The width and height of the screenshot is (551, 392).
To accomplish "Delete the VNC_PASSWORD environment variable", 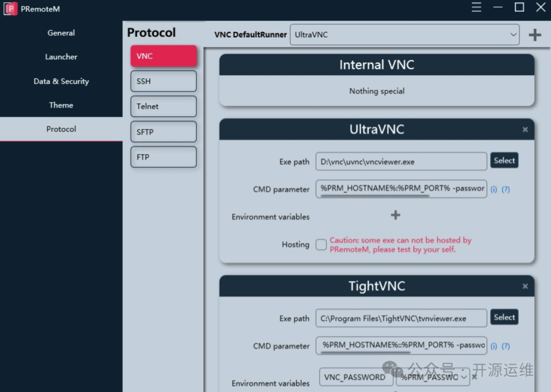I will [x=474, y=377].
